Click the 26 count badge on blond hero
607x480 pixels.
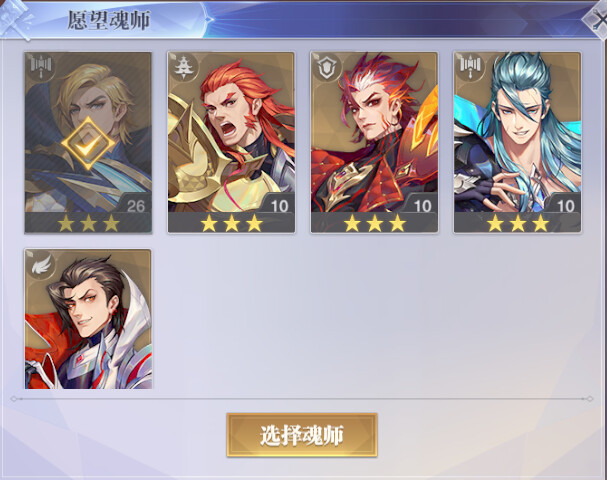coord(135,206)
